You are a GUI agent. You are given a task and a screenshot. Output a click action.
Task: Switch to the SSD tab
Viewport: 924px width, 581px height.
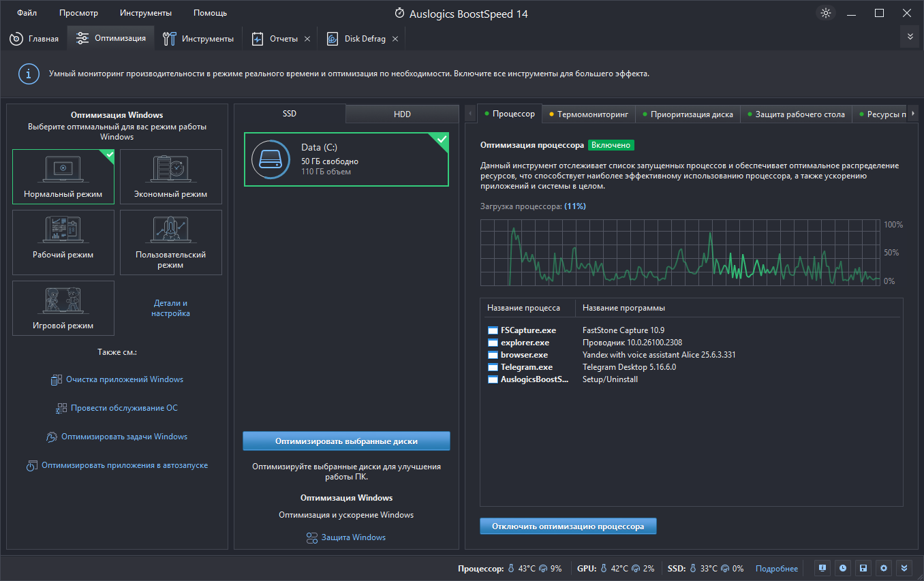point(290,114)
